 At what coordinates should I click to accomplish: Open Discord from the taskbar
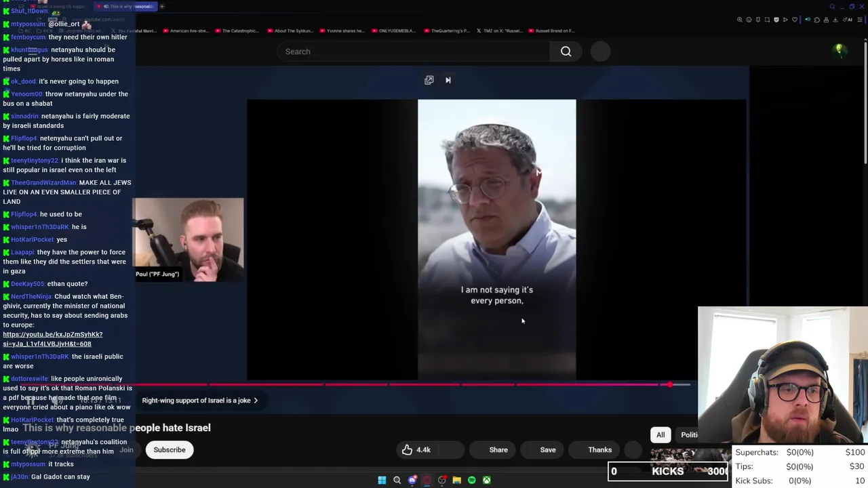[412, 480]
